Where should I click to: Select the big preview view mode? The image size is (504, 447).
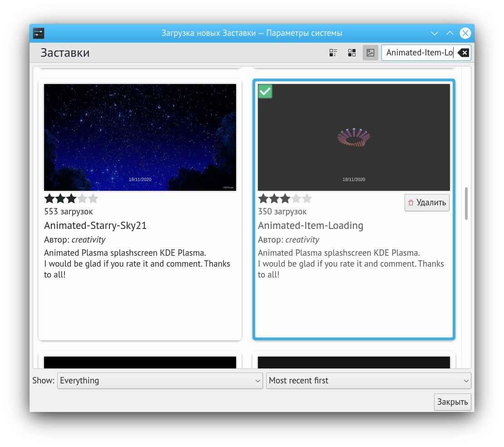(371, 53)
